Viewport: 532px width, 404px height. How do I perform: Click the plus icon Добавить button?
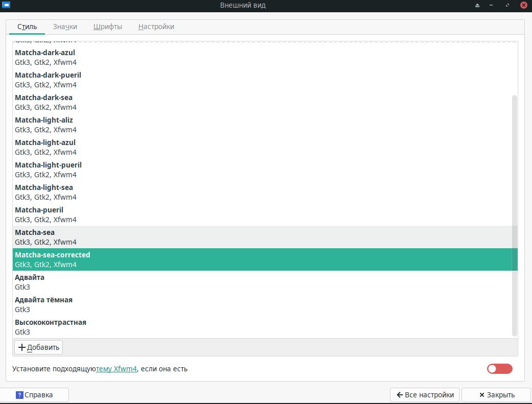(38, 347)
